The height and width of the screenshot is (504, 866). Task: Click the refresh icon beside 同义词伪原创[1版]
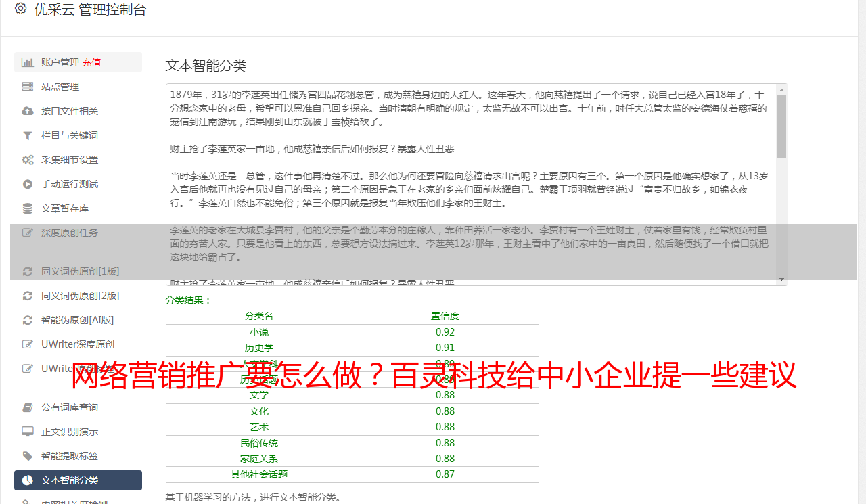[28, 271]
